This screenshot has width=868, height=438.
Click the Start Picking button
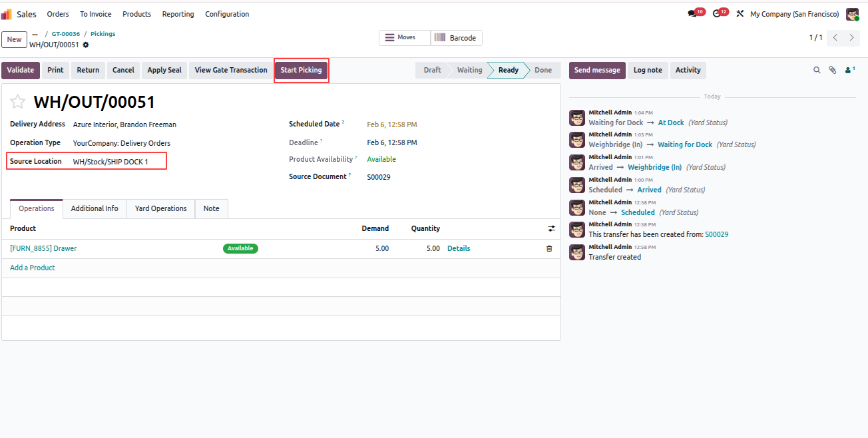tap(301, 70)
